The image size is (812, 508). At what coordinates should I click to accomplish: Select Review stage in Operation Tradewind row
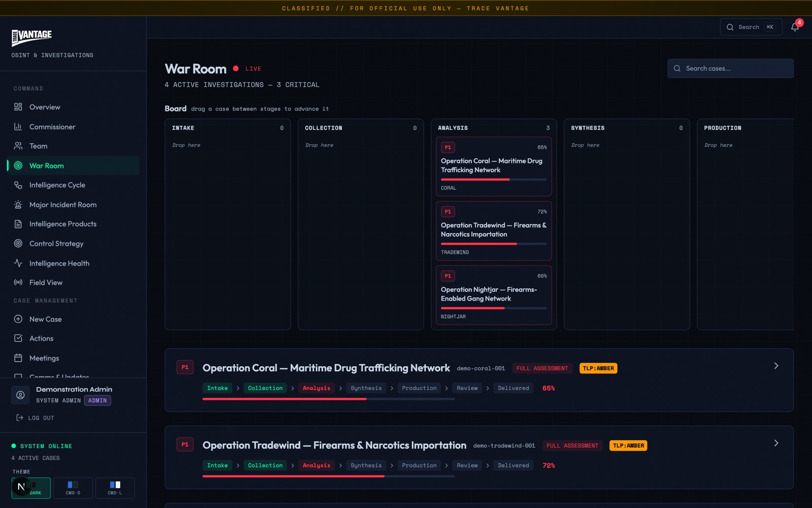[467, 465]
